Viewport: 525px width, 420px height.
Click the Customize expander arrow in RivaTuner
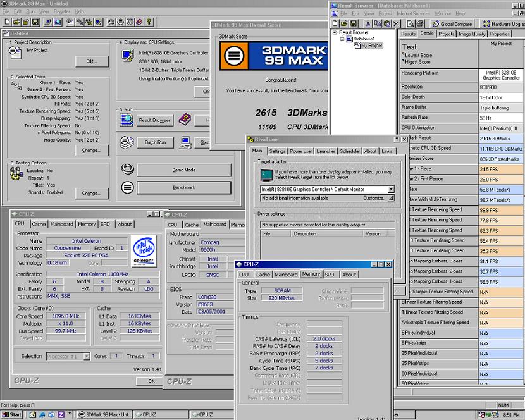[x=391, y=198]
